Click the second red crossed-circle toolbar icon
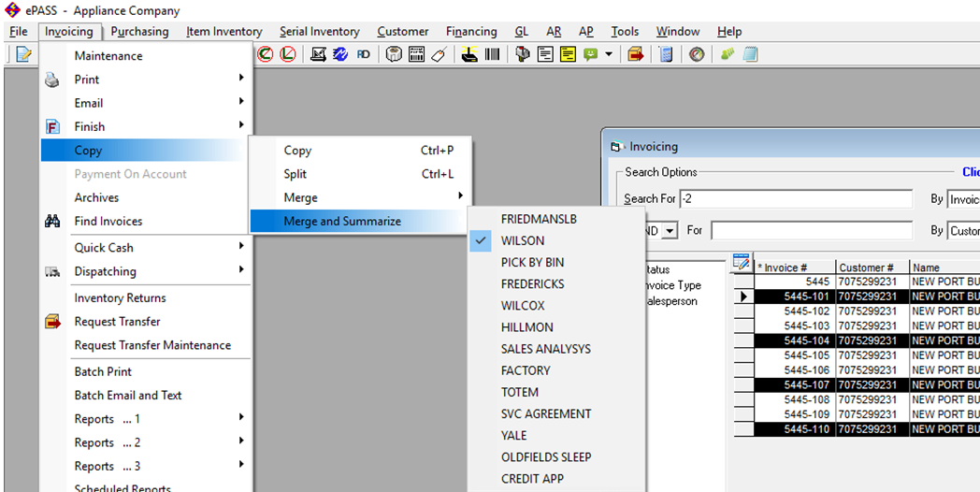980x492 pixels. pos(287,54)
